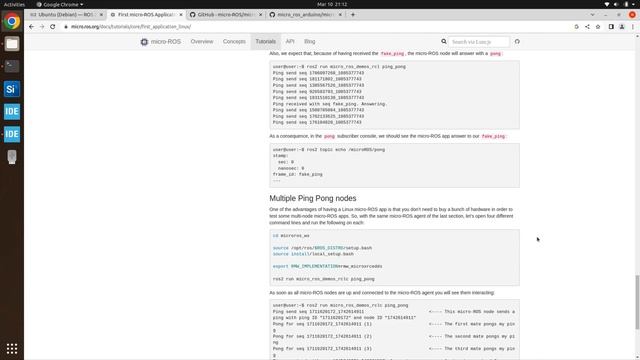Open the USB drive icon in dock
The height and width of the screenshot is (360, 640).
[12, 157]
